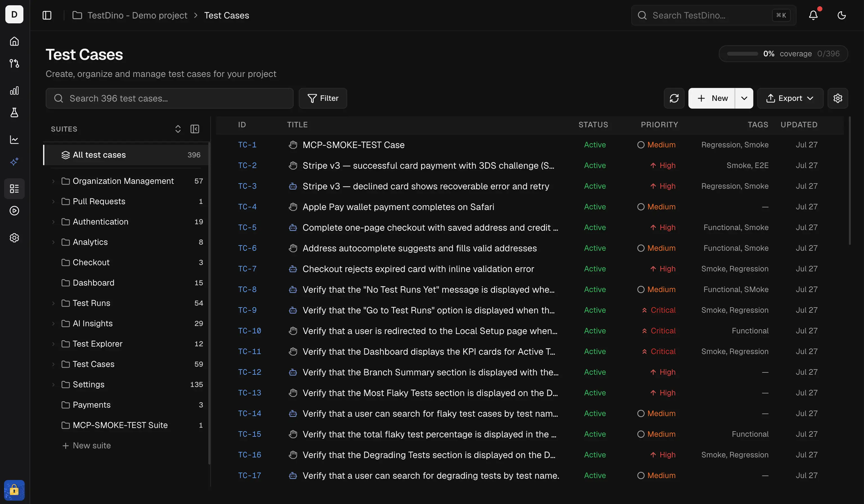Open the Filter button
The width and height of the screenshot is (864, 504).
[323, 98]
